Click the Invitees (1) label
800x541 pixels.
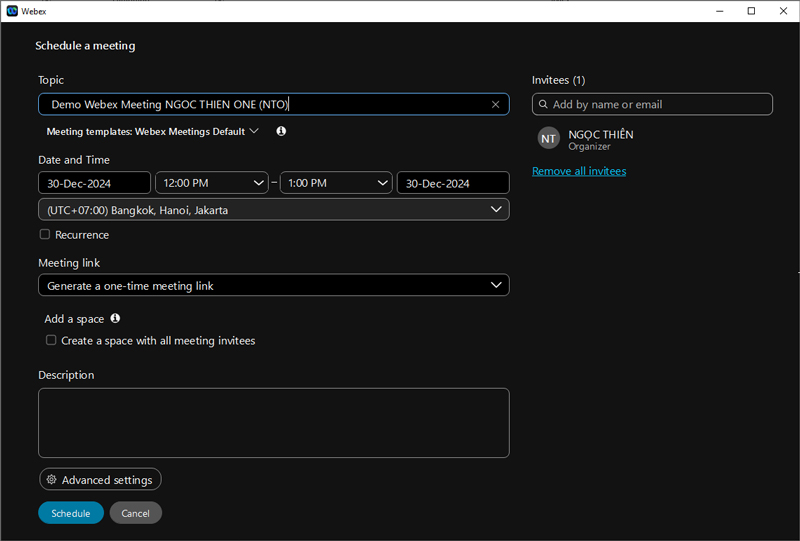click(x=559, y=80)
